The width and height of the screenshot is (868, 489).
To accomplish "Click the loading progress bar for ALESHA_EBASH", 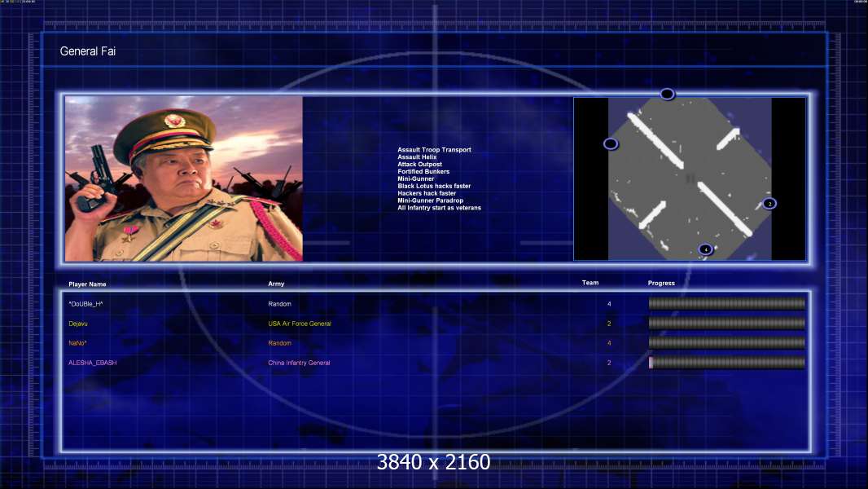I will [727, 363].
